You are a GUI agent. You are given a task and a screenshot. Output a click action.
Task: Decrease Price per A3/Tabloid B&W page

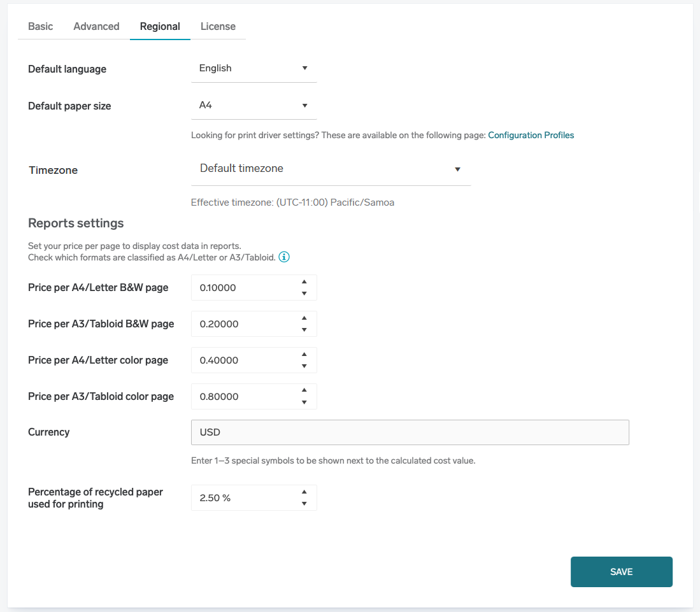(304, 330)
